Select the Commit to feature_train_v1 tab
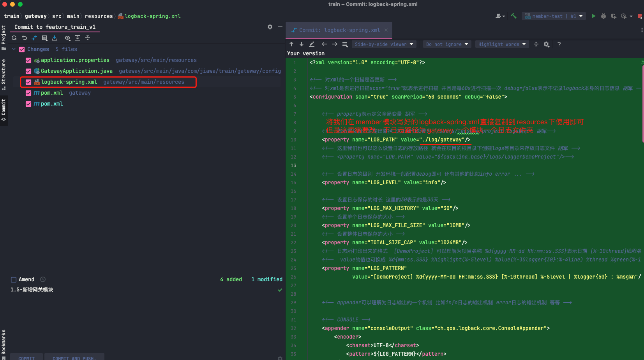 (55, 27)
